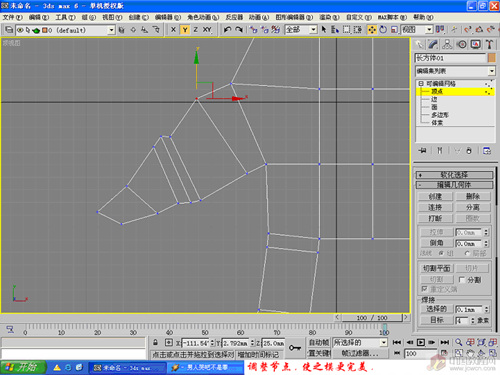Viewport: 500px width, 375px height.
Task: Open the modifier list dropdown
Action: (x=455, y=71)
